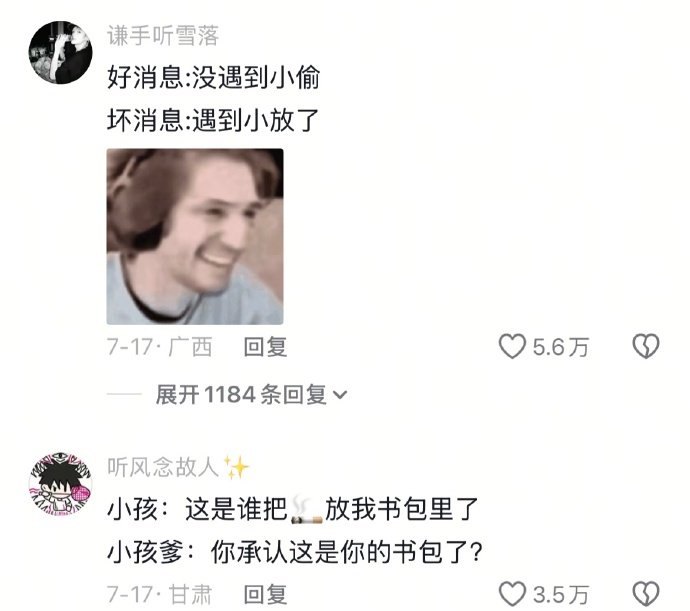The width and height of the screenshot is (690, 611).
Task: Reply to the 广西 comment
Action: (x=265, y=346)
